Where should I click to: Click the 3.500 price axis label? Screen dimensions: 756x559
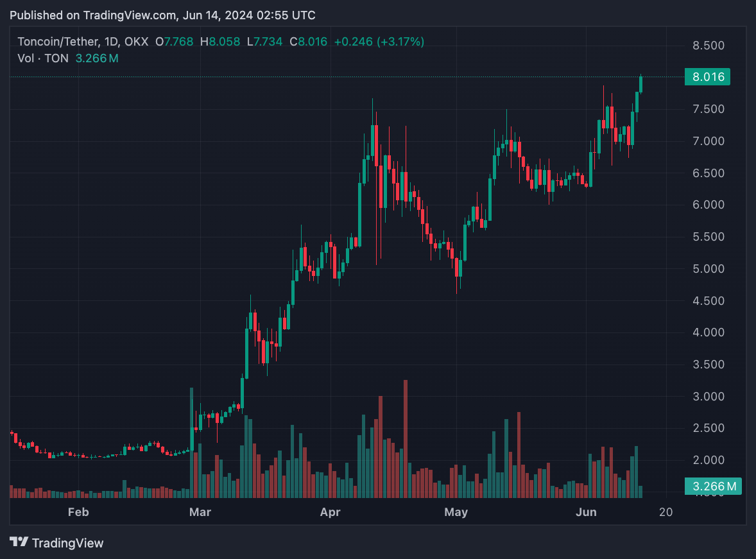[709, 364]
